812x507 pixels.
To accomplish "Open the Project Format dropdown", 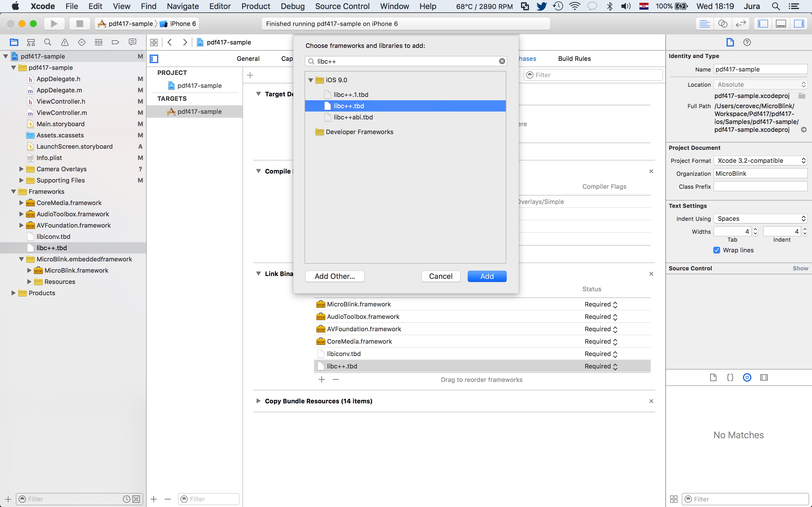I will (760, 161).
